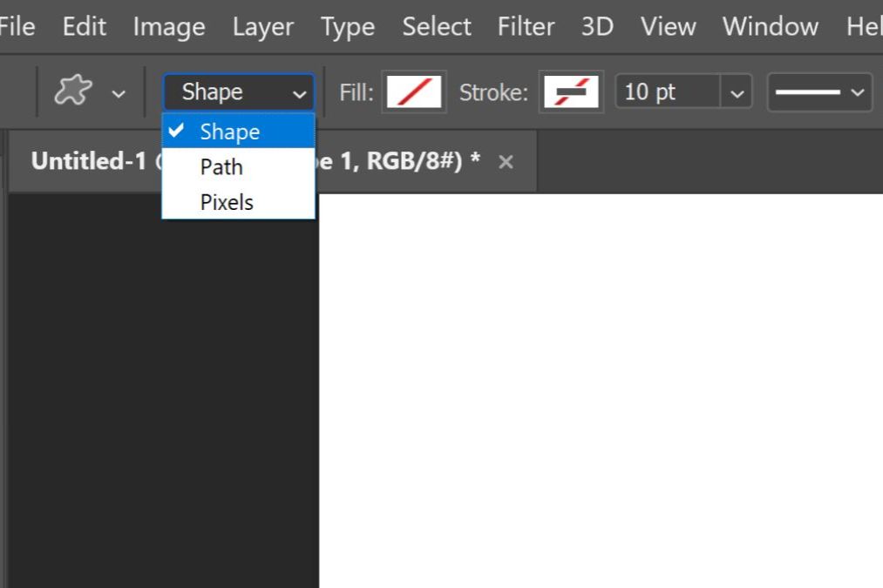Open the Layer menu
883x588 pixels.
(x=262, y=26)
